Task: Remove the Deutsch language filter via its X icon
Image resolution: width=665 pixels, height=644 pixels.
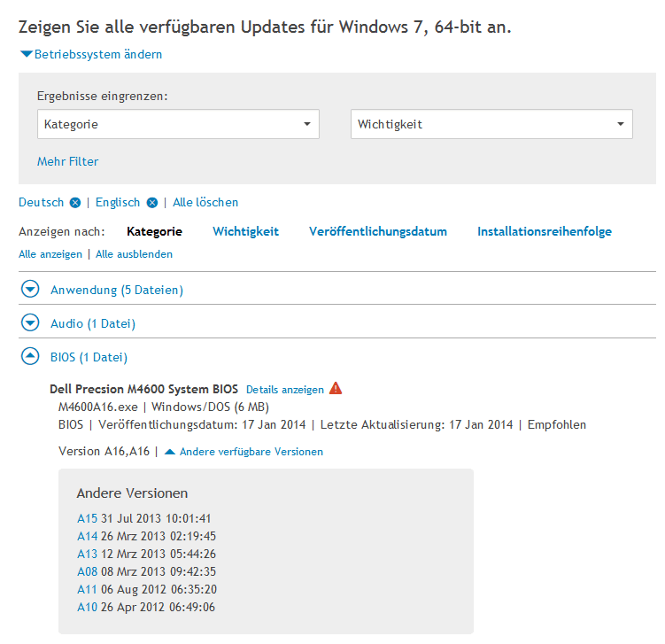Action: (75, 203)
